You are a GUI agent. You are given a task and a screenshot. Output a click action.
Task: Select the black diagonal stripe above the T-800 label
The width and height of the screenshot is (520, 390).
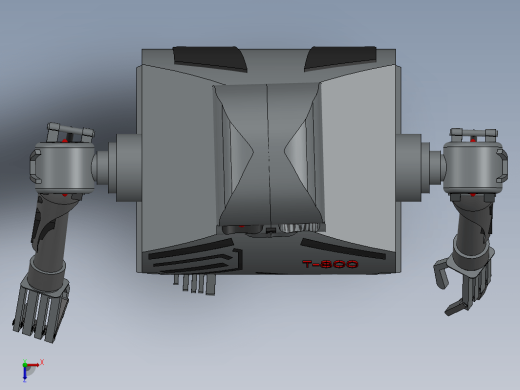pos(343,249)
